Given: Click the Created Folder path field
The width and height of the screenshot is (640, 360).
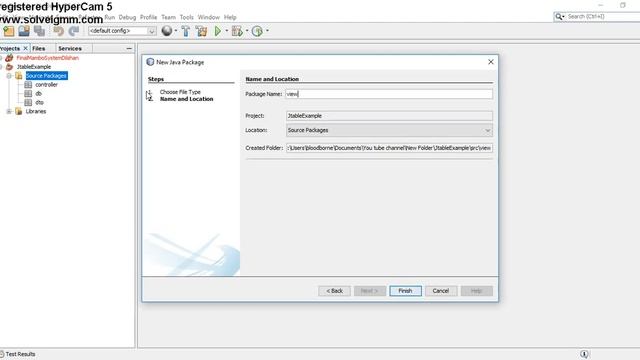Looking at the screenshot, I should [389, 148].
